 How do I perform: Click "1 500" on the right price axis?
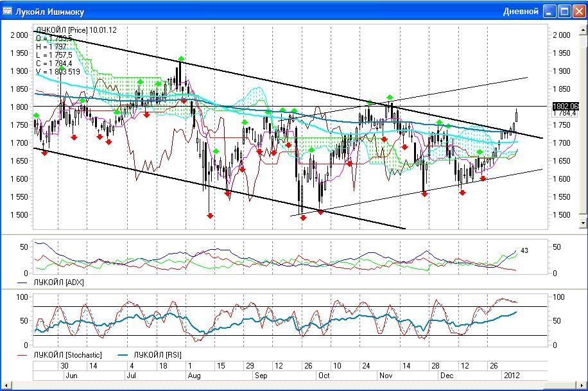coord(562,215)
